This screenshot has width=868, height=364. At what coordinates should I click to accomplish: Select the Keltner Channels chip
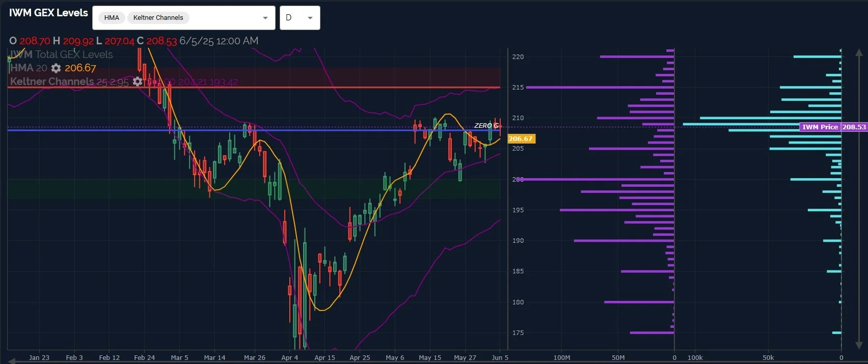(x=158, y=18)
